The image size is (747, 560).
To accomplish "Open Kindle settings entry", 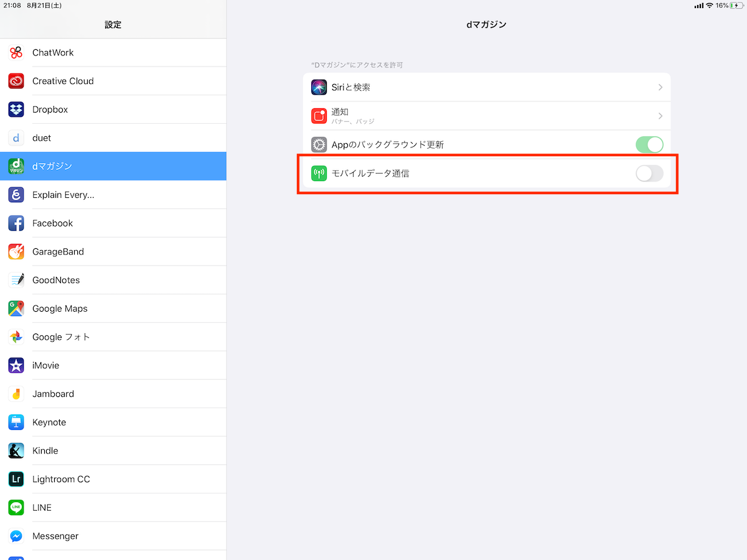I will (113, 450).
